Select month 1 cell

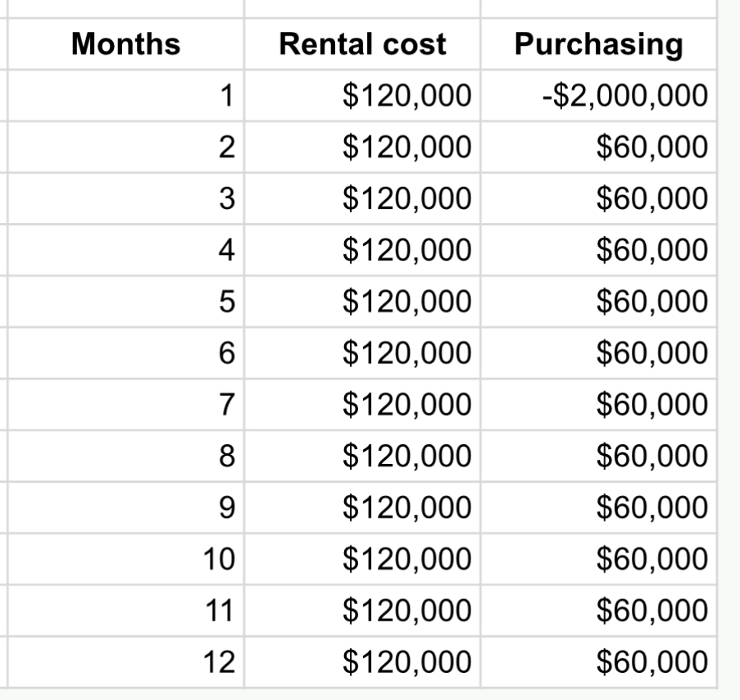tap(126, 95)
